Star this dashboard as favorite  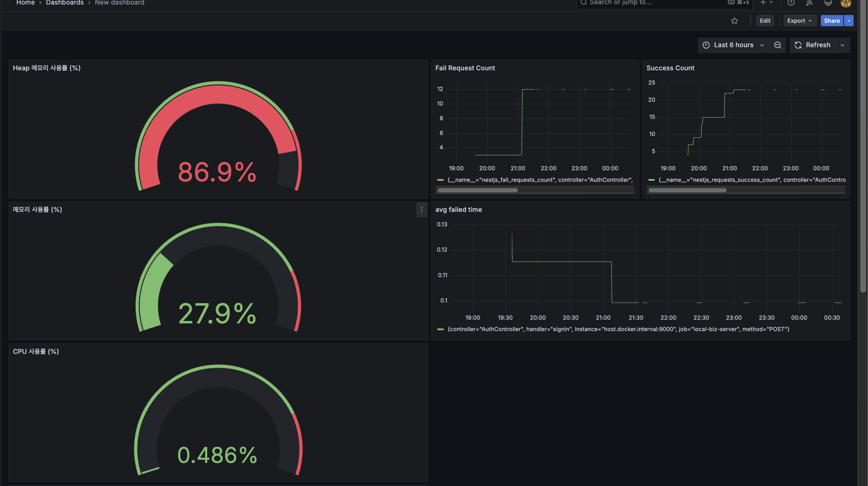(x=735, y=21)
